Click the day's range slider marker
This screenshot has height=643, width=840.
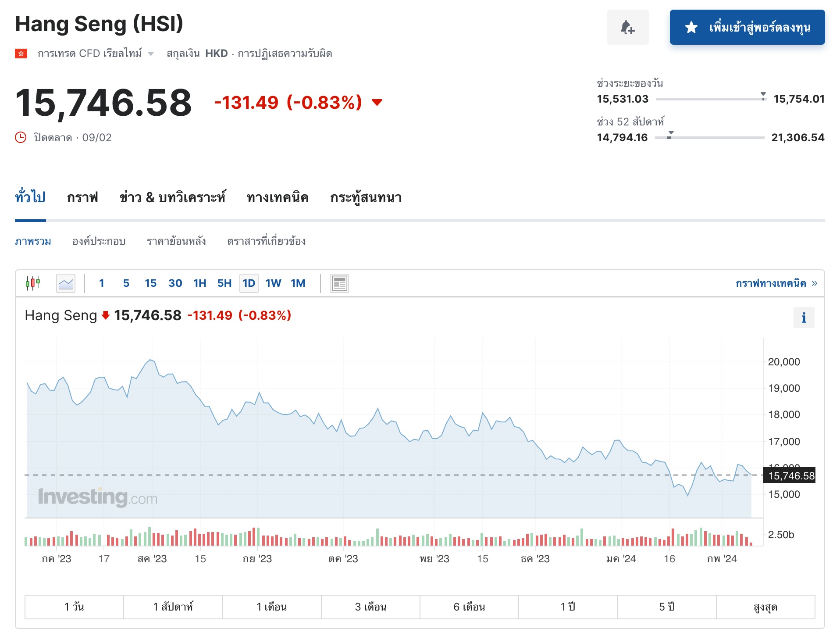tap(763, 96)
